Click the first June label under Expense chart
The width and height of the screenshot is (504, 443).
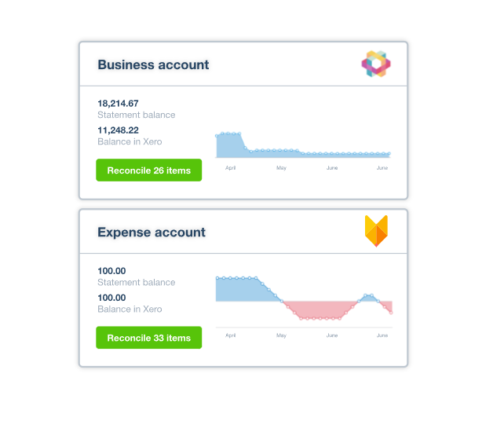click(x=332, y=335)
